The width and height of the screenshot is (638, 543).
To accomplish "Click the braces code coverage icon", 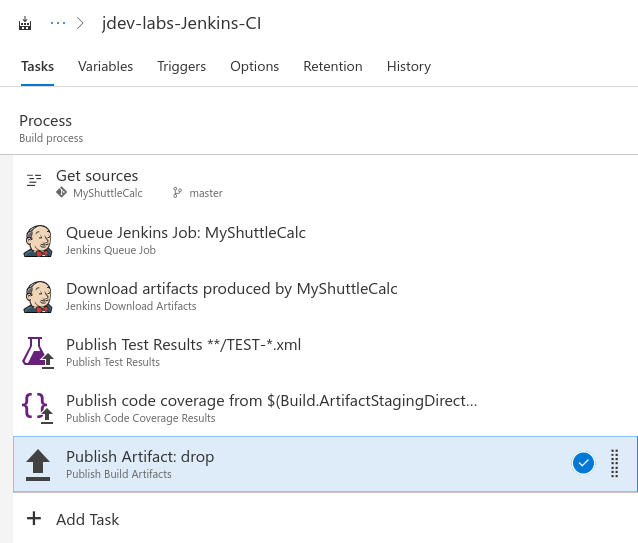I will 37,408.
